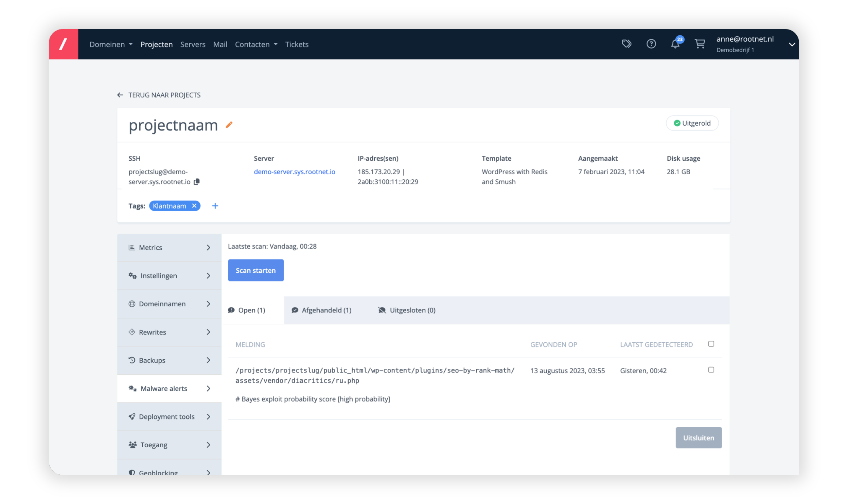Open the demo-server.sys.rootnet.io server link

click(x=294, y=172)
